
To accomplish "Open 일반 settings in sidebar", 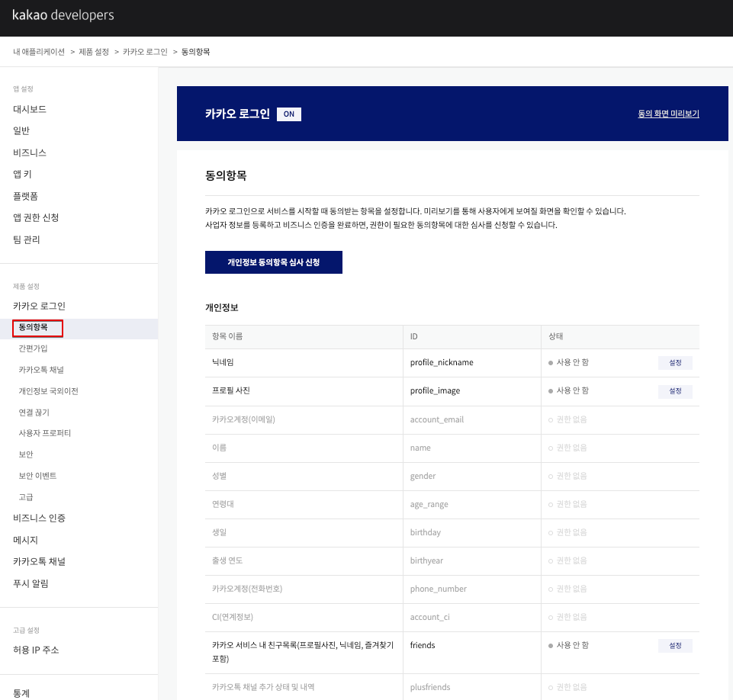I will coord(21,130).
